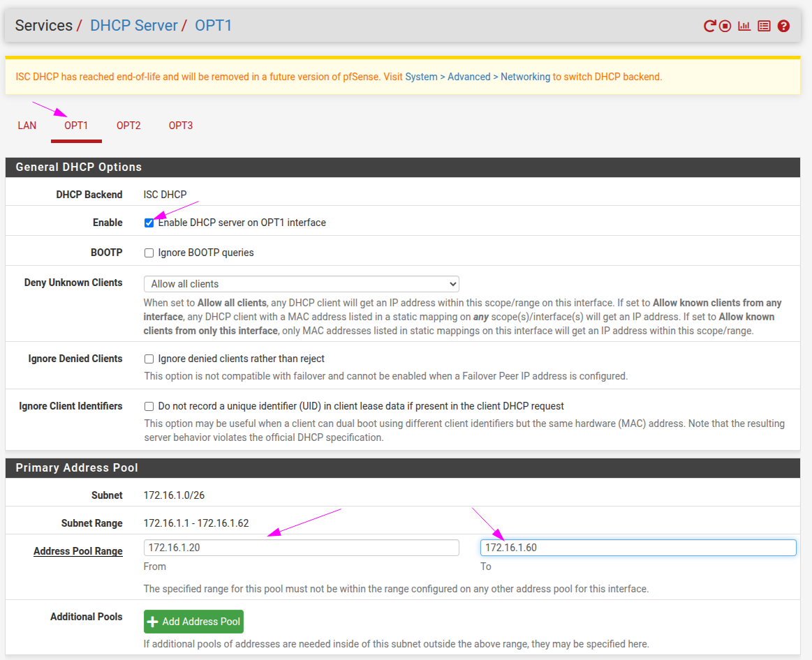Stop the DHCP service using the stop icon
Screen dimensions: 812x660
coord(725,27)
